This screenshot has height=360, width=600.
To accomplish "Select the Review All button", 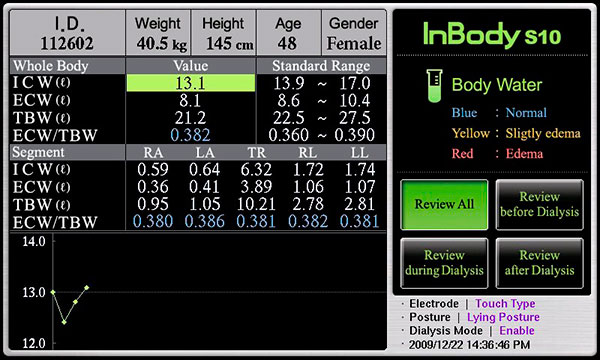I will (444, 204).
